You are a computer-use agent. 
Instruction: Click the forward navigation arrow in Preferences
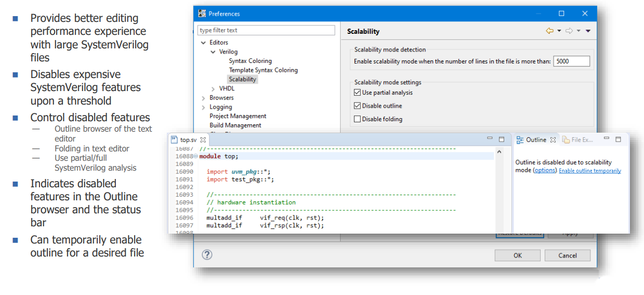coord(569,31)
